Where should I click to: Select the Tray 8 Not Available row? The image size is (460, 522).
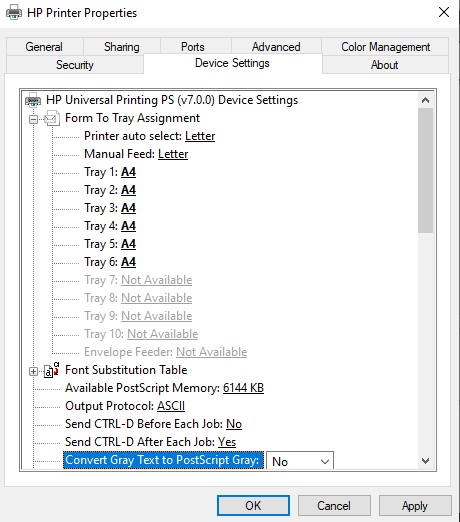click(x=138, y=298)
